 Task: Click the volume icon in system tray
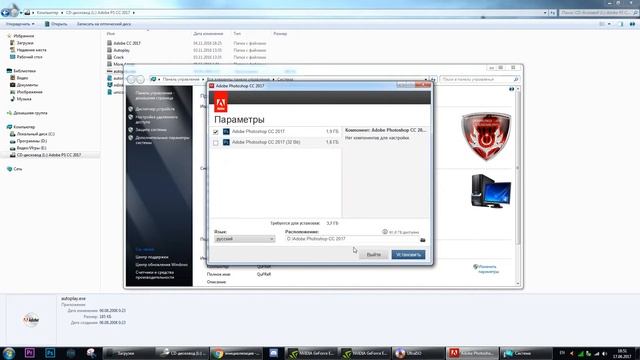(x=604, y=353)
